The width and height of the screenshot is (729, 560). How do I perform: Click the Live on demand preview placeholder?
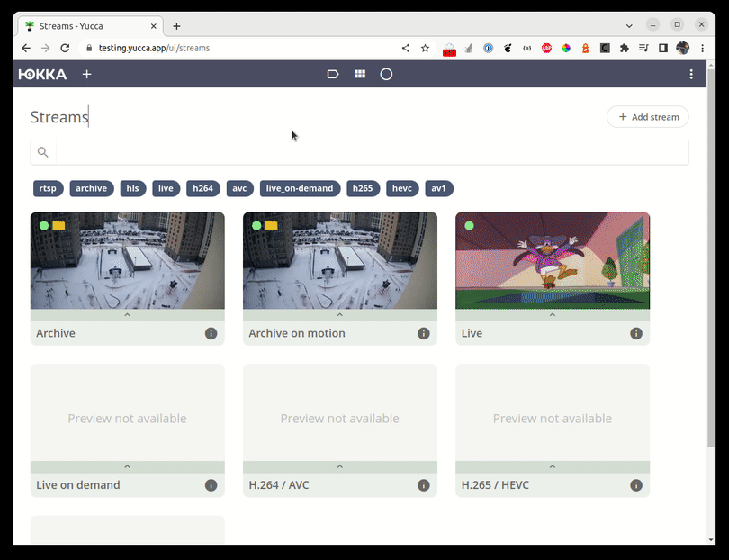coord(128,412)
